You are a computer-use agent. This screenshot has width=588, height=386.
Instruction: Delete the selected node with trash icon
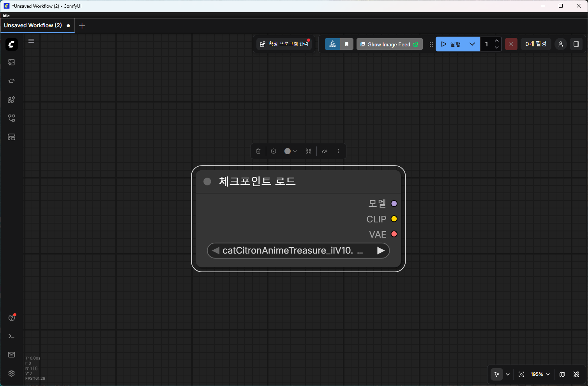[x=258, y=151]
